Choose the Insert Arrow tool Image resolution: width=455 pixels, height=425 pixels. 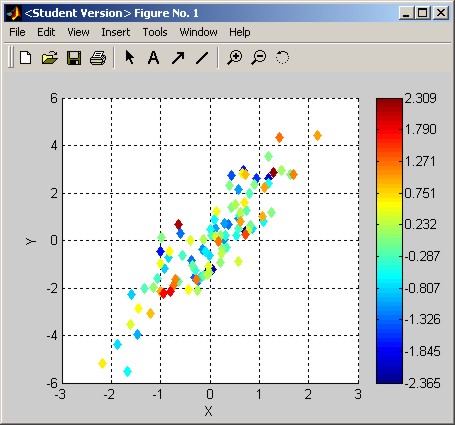click(x=178, y=58)
